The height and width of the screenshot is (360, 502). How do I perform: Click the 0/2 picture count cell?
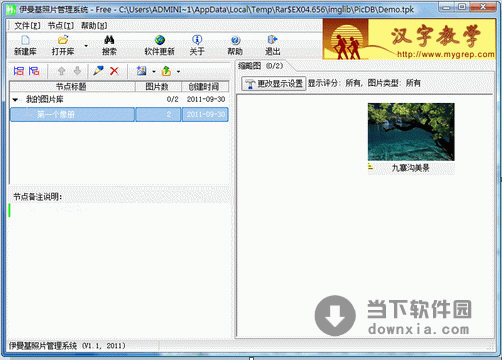(172, 99)
